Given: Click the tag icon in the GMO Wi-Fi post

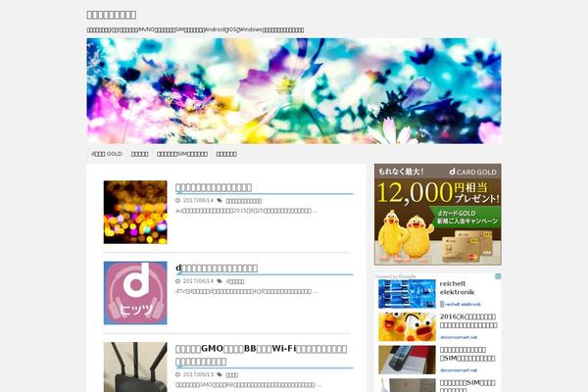Looking at the screenshot, I should point(220,374).
